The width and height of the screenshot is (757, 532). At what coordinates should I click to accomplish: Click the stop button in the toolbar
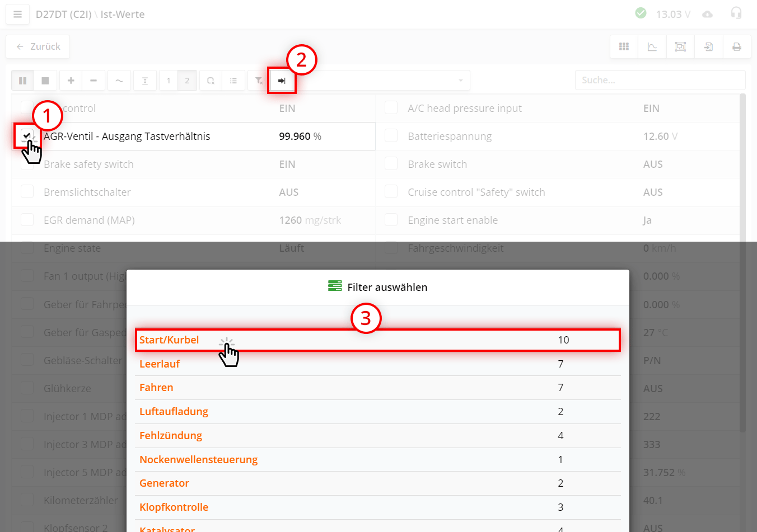(x=45, y=81)
